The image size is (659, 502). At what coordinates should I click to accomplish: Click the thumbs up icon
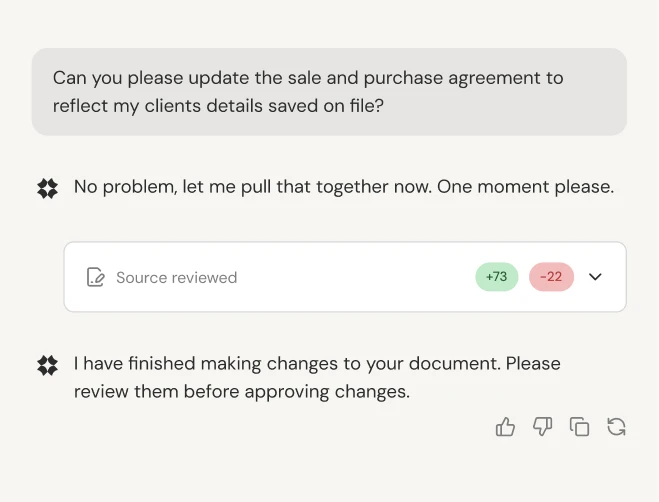505,428
